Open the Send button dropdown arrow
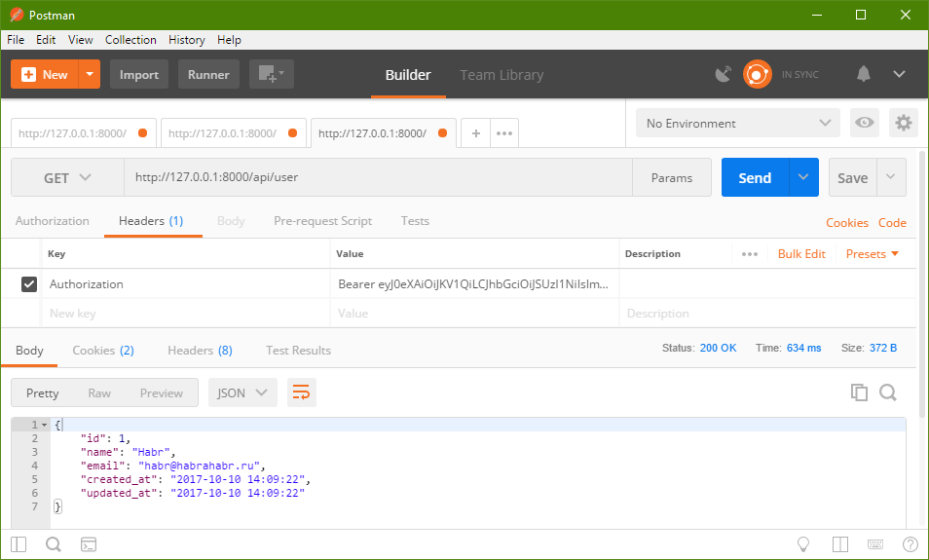Viewport: 929px width, 560px height. [x=803, y=177]
